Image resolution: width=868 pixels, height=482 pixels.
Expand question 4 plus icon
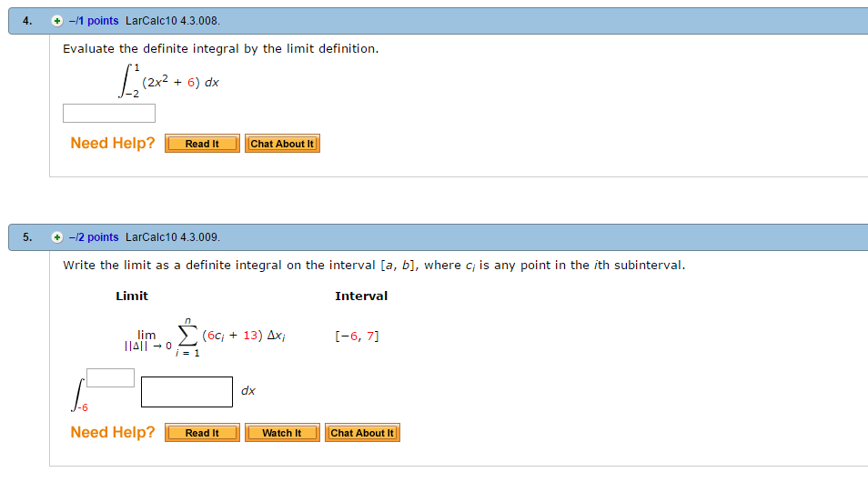[57, 21]
